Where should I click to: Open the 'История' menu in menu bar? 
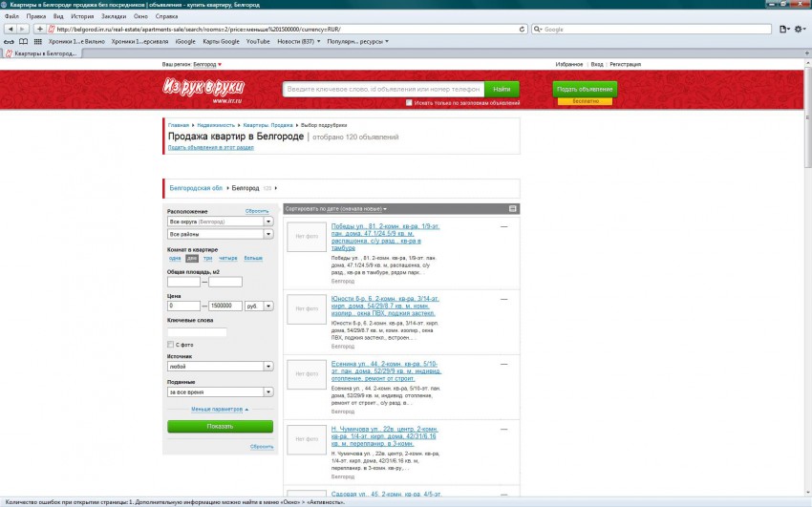(x=82, y=16)
